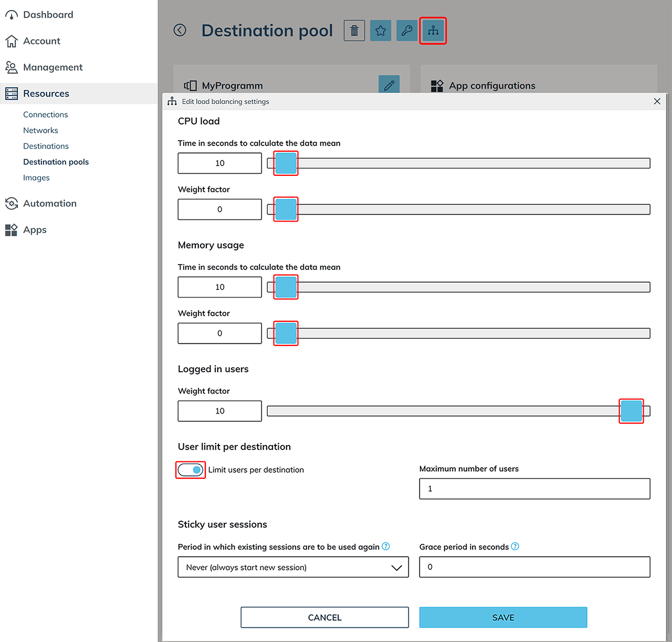The image size is (672, 642).
Task: Click the CPU load weight factor slider handle
Action: [x=286, y=209]
